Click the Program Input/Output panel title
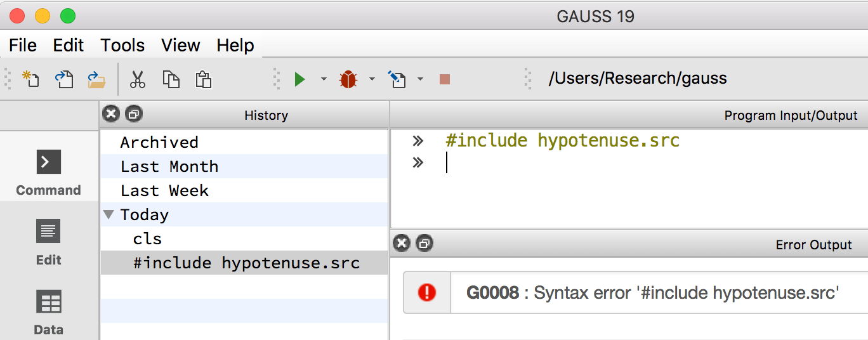The width and height of the screenshot is (868, 340). [x=791, y=115]
